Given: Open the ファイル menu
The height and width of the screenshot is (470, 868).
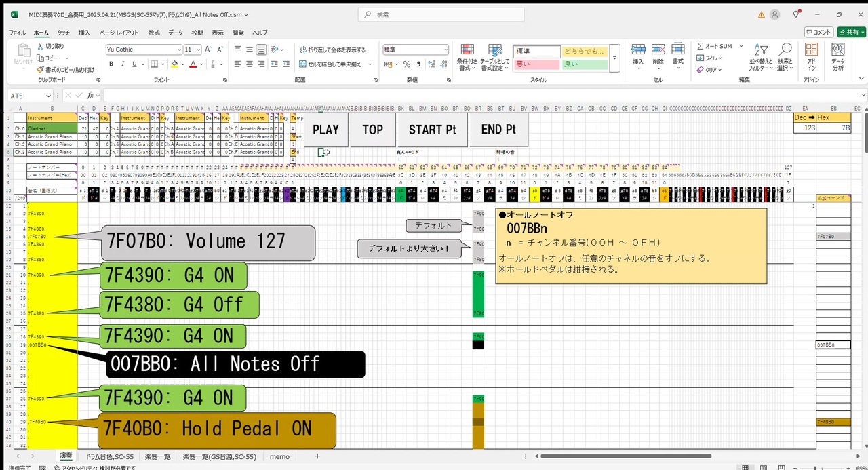Looking at the screenshot, I should 17,33.
